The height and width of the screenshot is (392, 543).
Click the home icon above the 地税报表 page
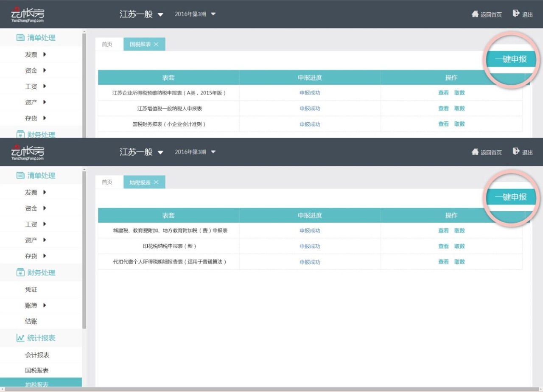pos(475,152)
